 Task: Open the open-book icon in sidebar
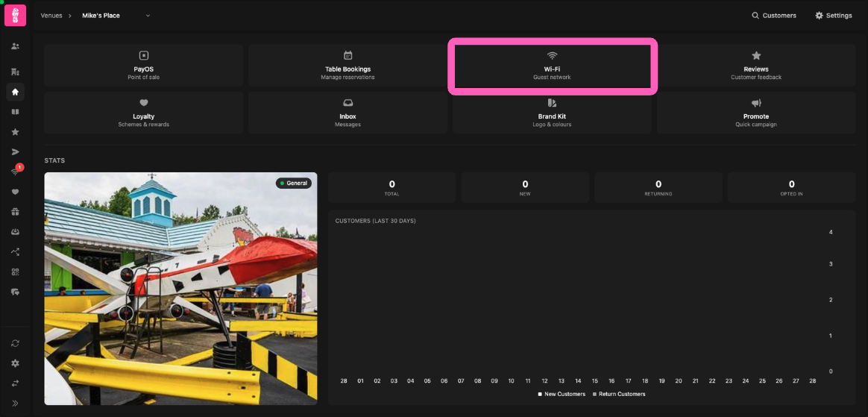[15, 112]
